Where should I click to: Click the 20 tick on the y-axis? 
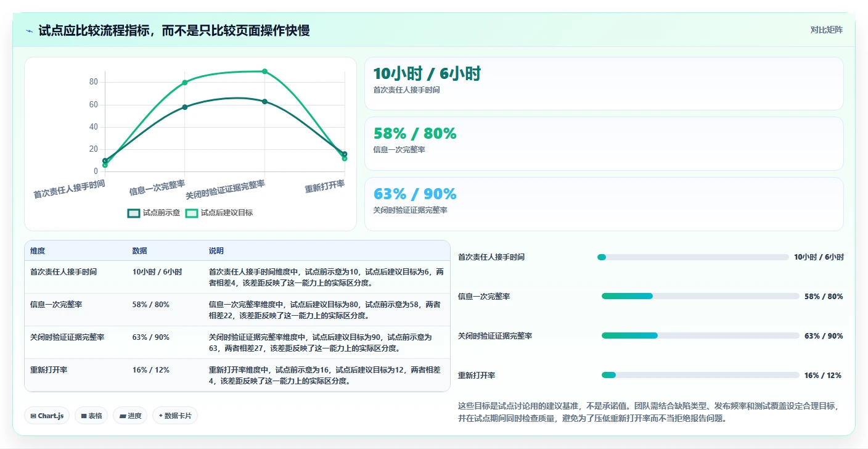pyautogui.click(x=94, y=149)
